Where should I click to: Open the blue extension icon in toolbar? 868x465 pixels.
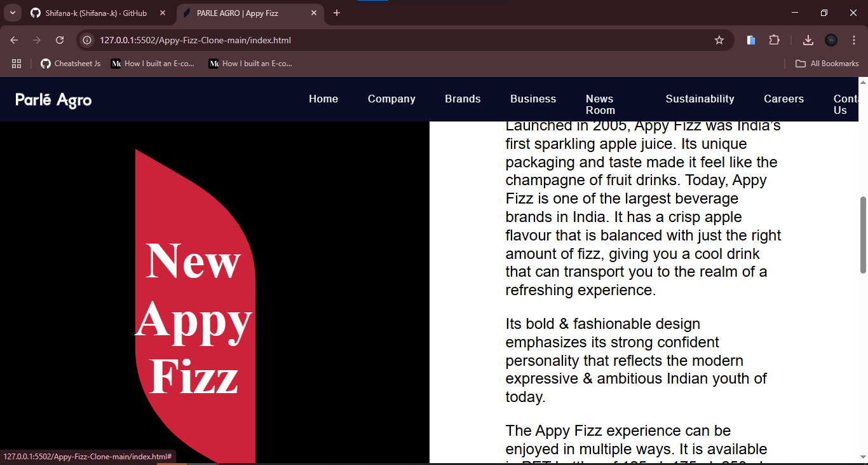coord(751,40)
